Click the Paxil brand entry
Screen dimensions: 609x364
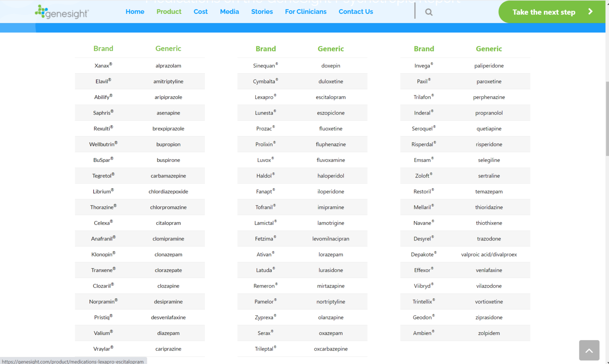424,81
